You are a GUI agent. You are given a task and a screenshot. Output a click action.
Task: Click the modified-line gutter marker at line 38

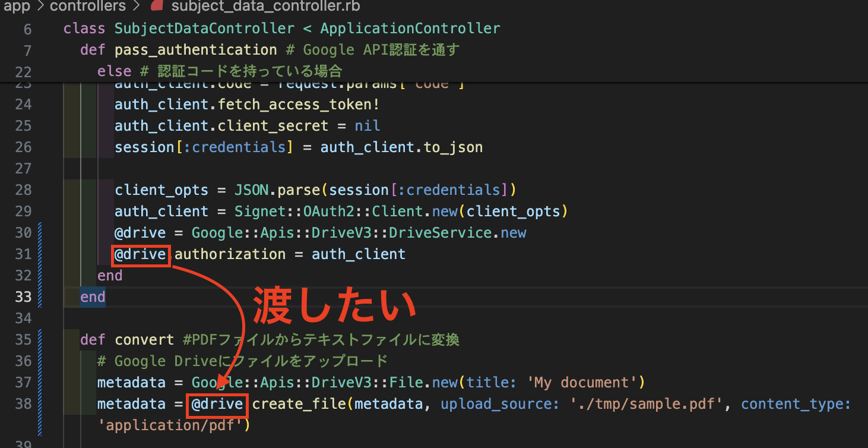40,404
